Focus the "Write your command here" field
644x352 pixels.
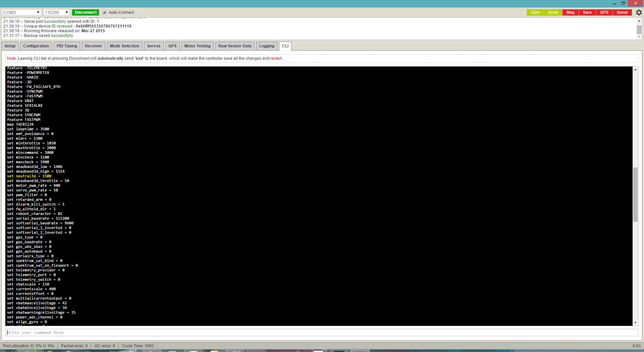322,333
